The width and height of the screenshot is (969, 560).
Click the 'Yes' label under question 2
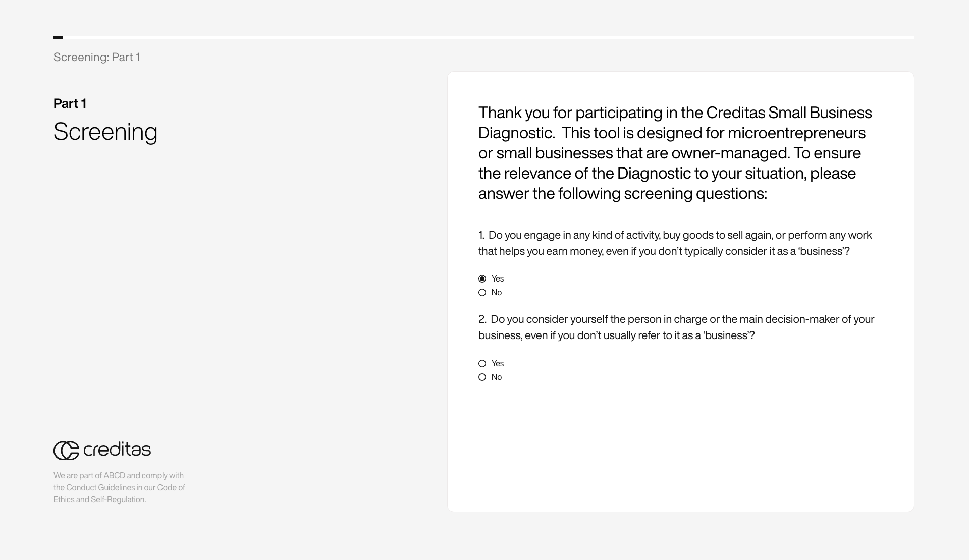pyautogui.click(x=498, y=364)
